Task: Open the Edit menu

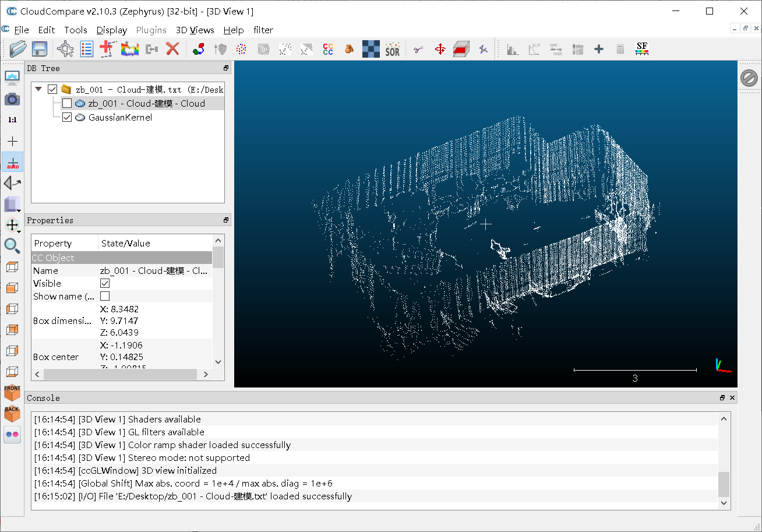Action: [x=47, y=30]
